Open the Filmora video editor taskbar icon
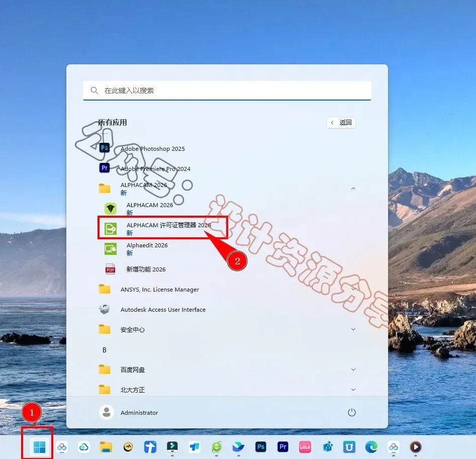This screenshot has width=476, height=459. pyautogui.click(x=172, y=447)
